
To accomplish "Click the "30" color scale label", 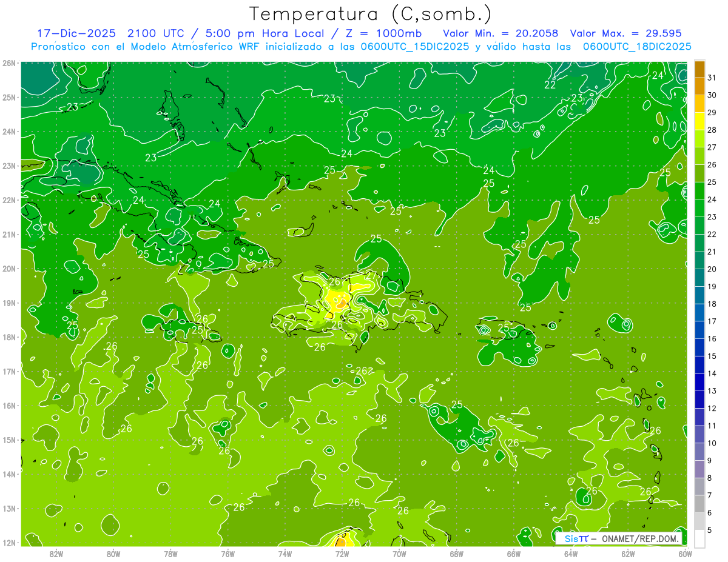I will click(712, 95).
